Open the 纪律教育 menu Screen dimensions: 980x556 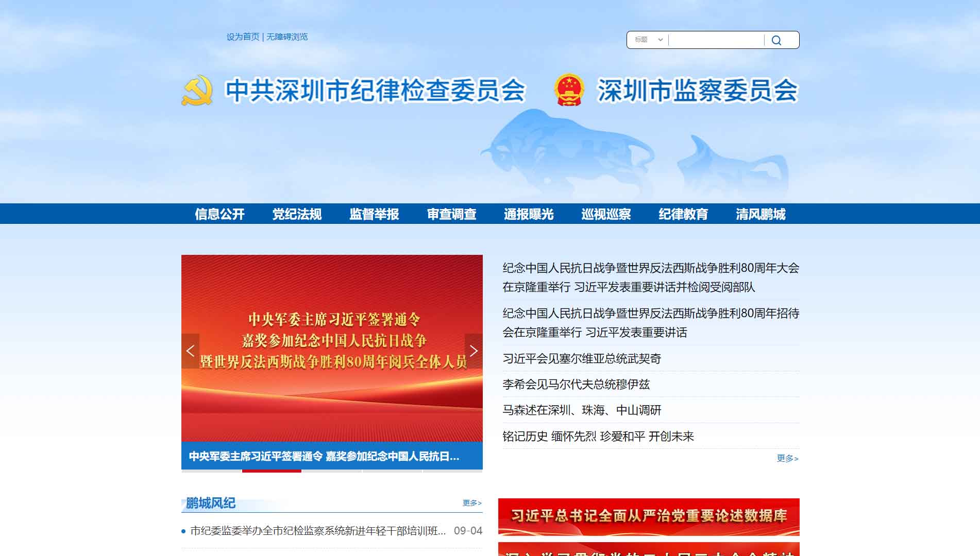(683, 214)
